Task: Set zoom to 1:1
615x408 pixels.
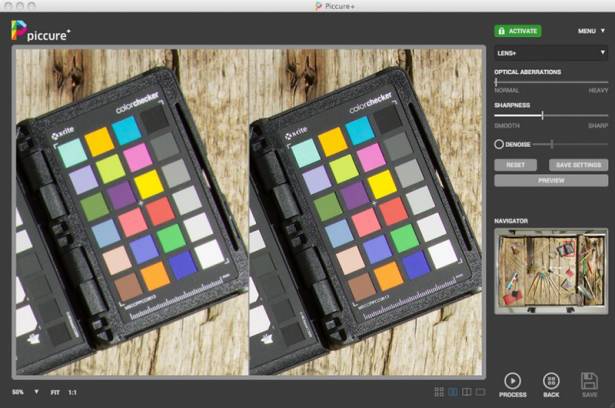Action: (73, 392)
